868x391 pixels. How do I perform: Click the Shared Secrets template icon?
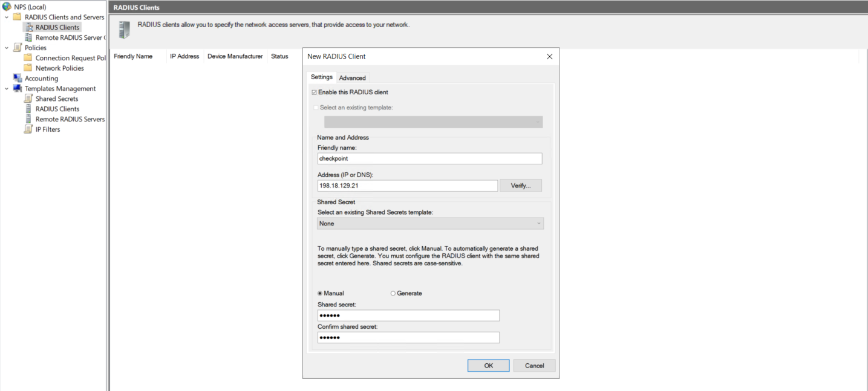[x=28, y=99]
